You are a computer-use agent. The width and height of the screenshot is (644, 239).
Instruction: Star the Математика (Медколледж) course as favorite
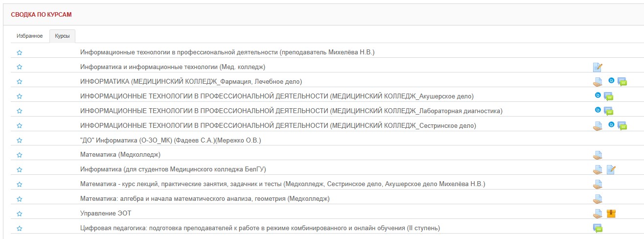coord(20,155)
